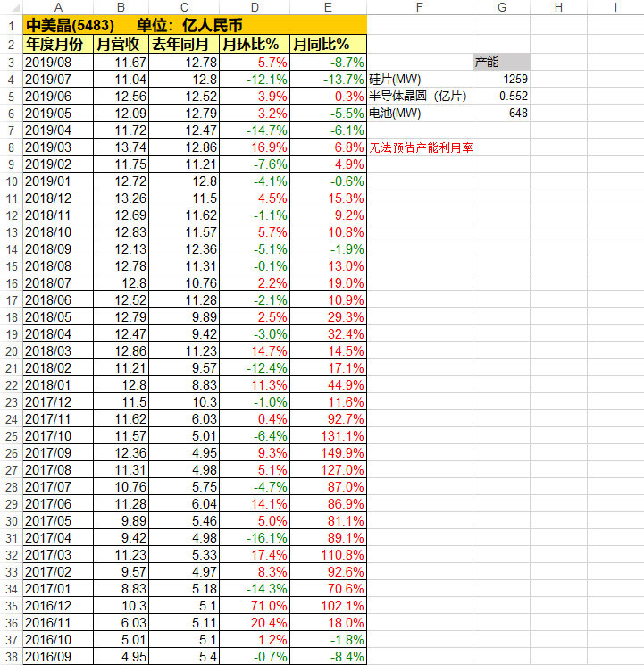Click capacity value 0.552
The image size is (644, 665).
(x=501, y=97)
